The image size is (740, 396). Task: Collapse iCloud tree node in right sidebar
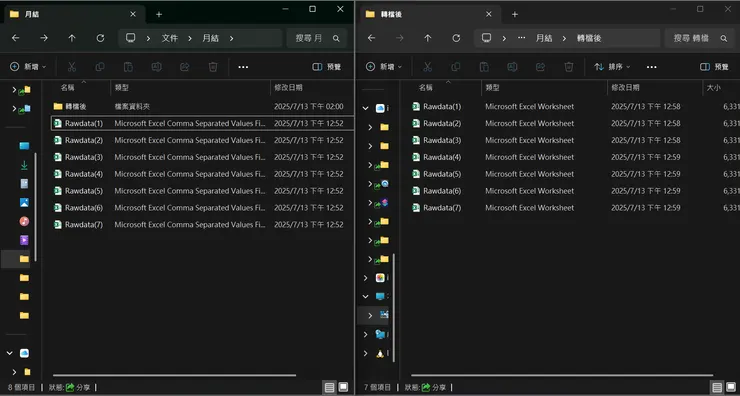click(365, 108)
